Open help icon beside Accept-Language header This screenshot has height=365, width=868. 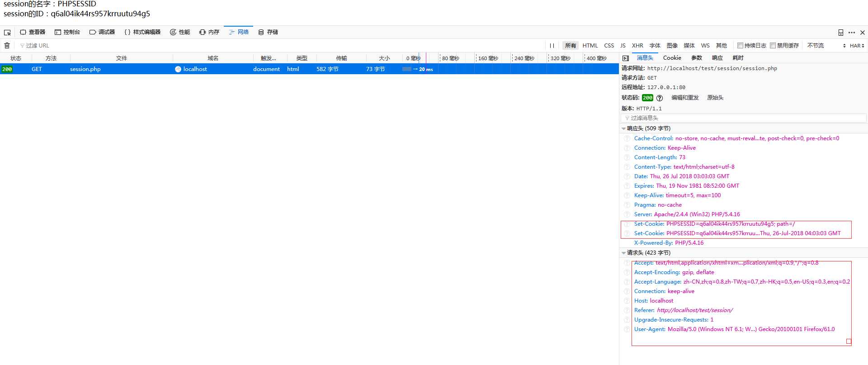[x=627, y=282]
